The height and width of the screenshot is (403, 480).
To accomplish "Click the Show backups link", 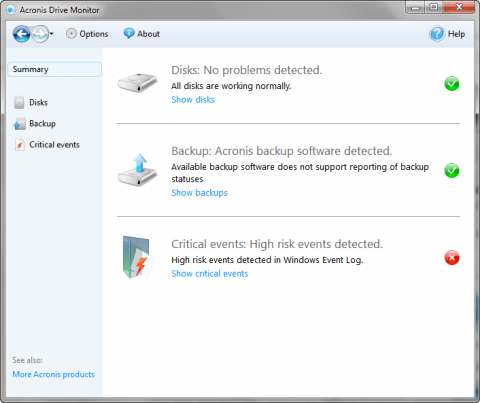I will 199,193.
